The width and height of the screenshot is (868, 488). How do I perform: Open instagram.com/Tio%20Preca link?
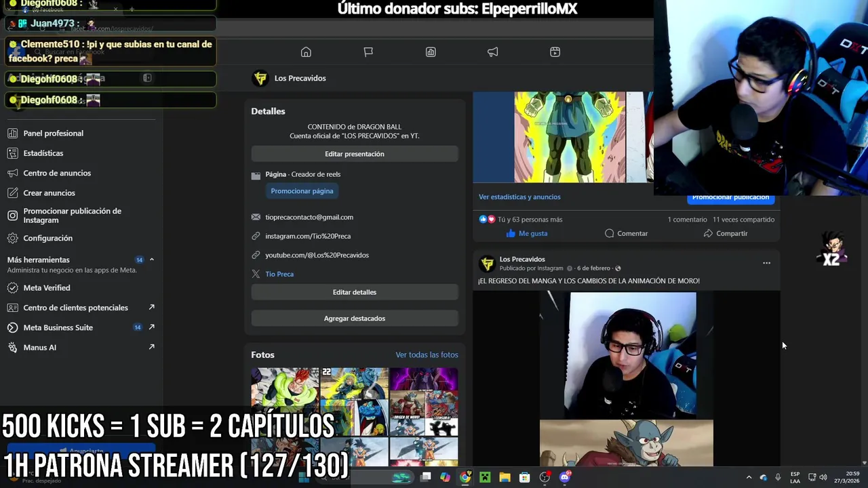308,236
